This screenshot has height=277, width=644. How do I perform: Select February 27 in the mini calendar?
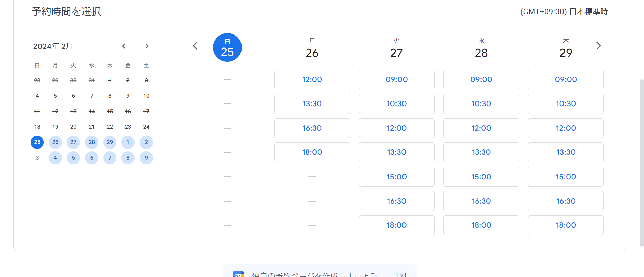pos(73,142)
